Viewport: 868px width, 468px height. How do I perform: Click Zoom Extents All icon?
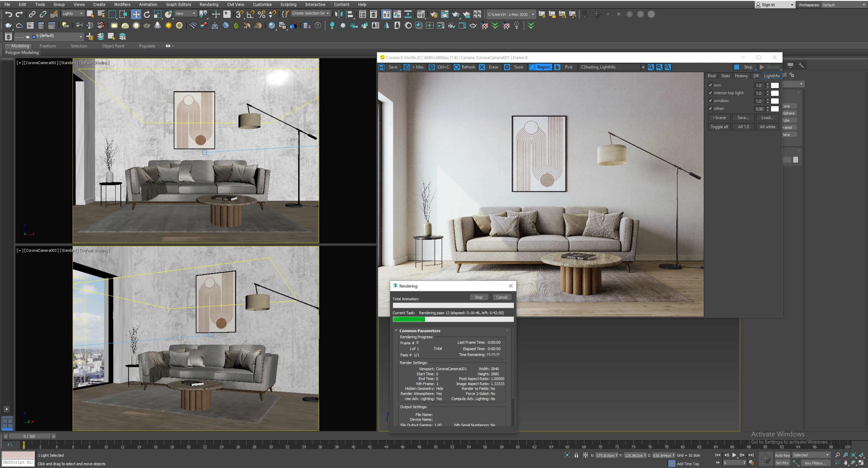[861, 455]
